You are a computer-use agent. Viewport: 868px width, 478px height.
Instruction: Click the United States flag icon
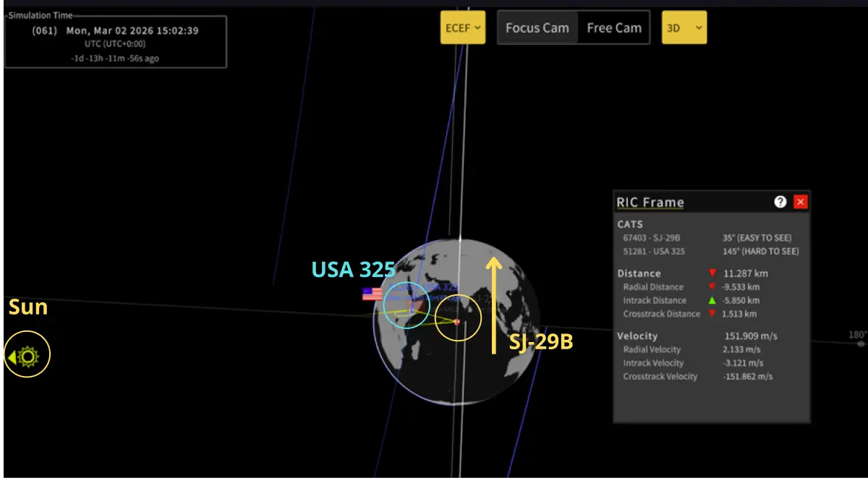(x=373, y=294)
